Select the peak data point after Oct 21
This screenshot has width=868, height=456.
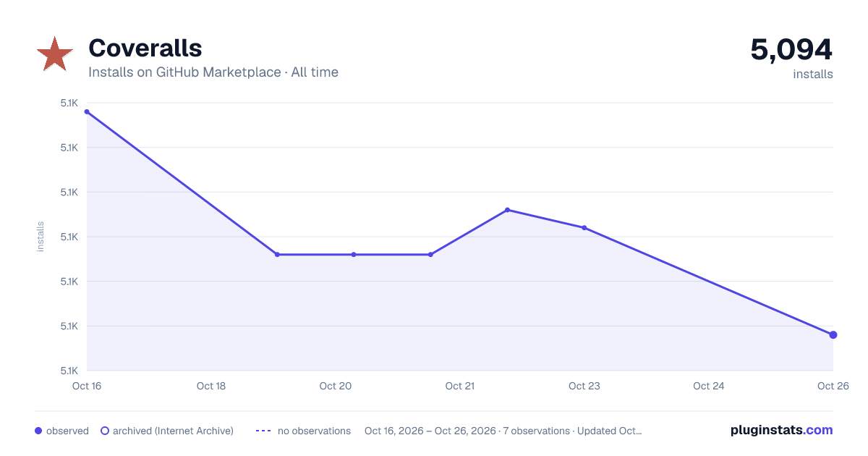pos(507,210)
